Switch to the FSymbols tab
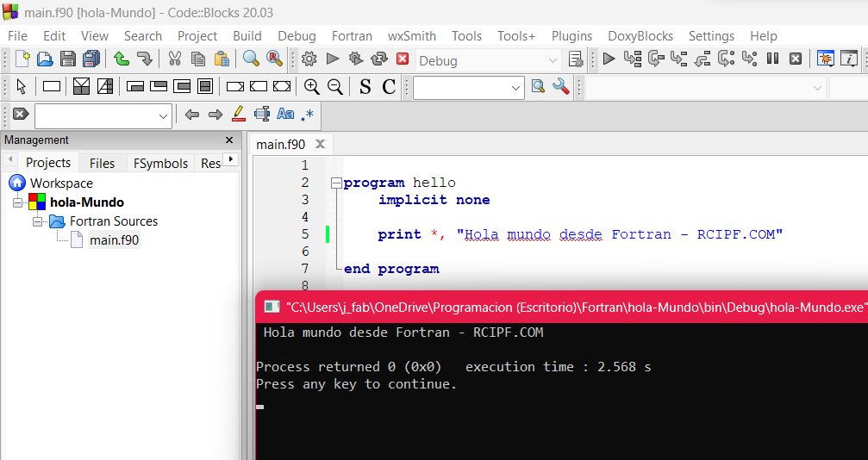This screenshot has height=460, width=868. 160,163
